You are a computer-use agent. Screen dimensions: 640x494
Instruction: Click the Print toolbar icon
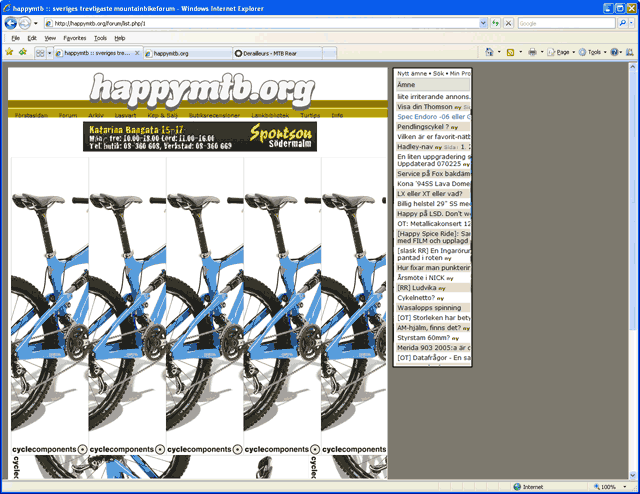pyautogui.click(x=532, y=52)
